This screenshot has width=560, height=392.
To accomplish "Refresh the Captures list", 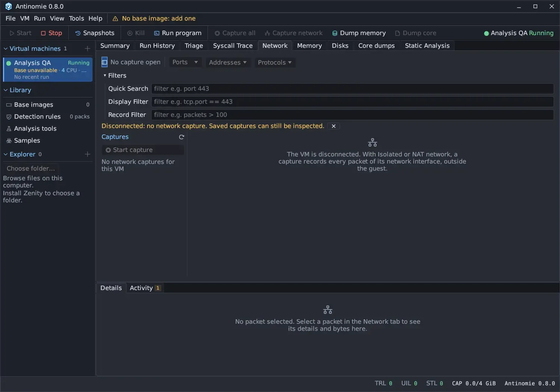I will [181, 137].
